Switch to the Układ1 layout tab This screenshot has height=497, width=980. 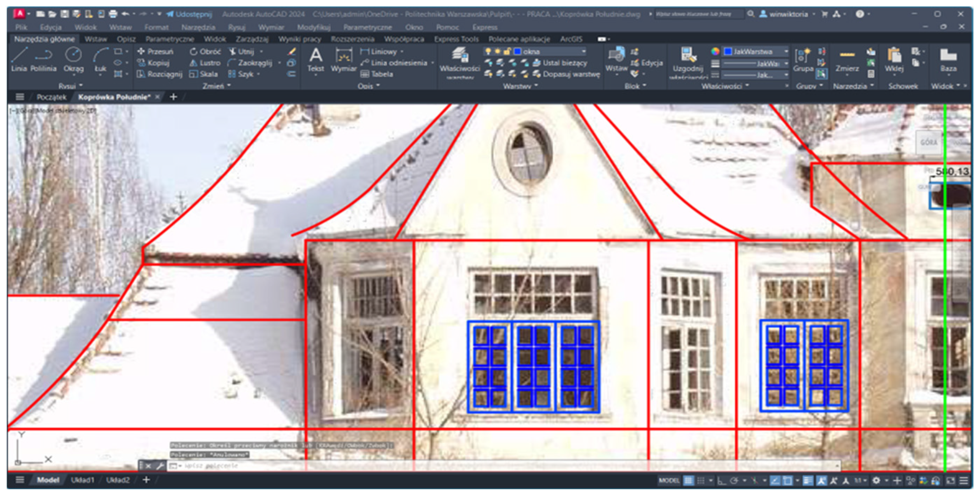coord(82,480)
